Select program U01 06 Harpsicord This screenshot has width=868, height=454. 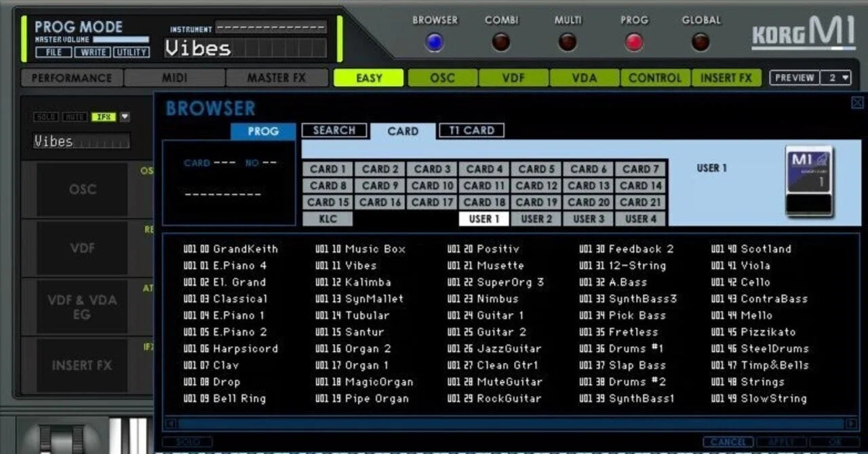pyautogui.click(x=231, y=348)
